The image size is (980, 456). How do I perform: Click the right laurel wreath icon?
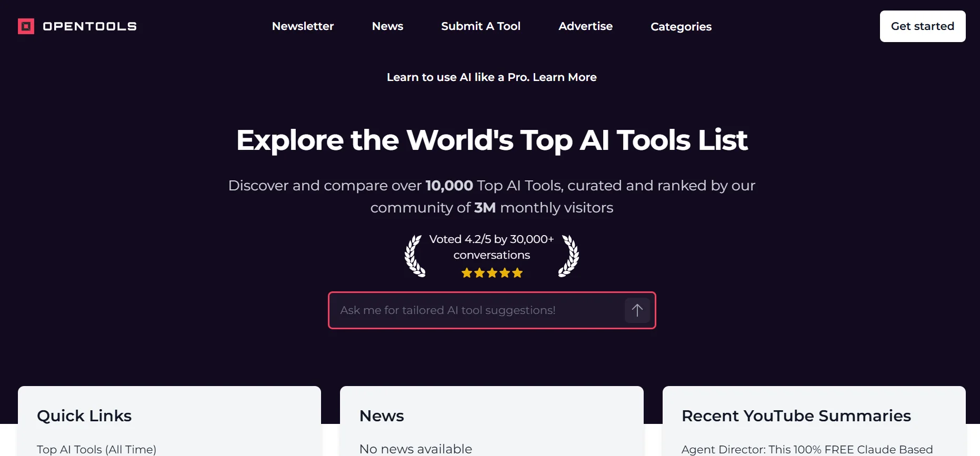[x=569, y=256]
